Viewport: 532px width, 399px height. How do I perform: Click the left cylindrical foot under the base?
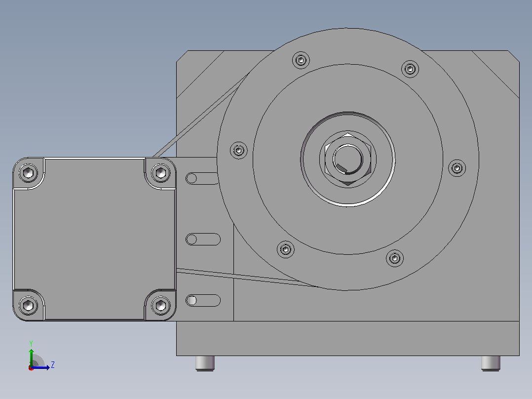coord(205,363)
